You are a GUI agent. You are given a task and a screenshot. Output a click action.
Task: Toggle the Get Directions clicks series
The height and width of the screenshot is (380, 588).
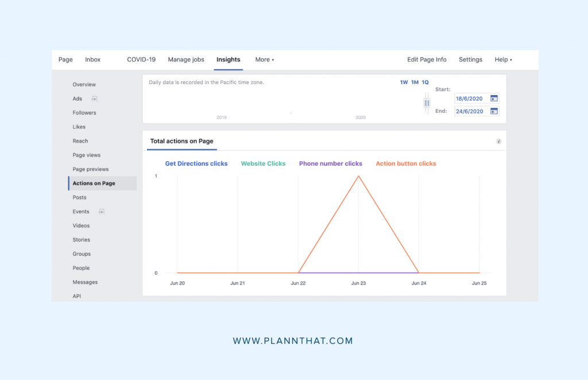[196, 164]
